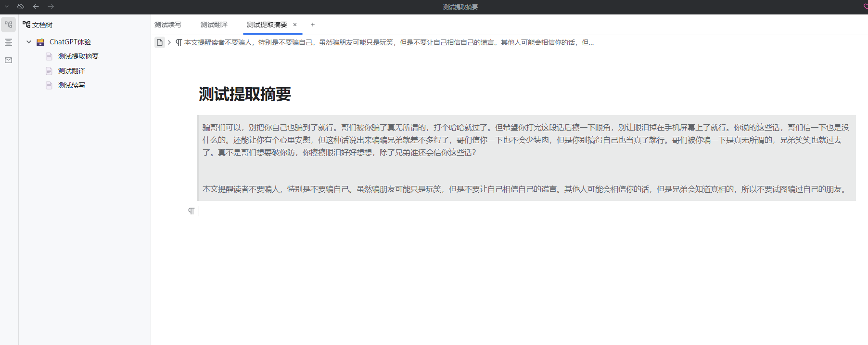This screenshot has height=345, width=868.
Task: Click the document icon in the breadcrumb
Action: click(x=160, y=42)
